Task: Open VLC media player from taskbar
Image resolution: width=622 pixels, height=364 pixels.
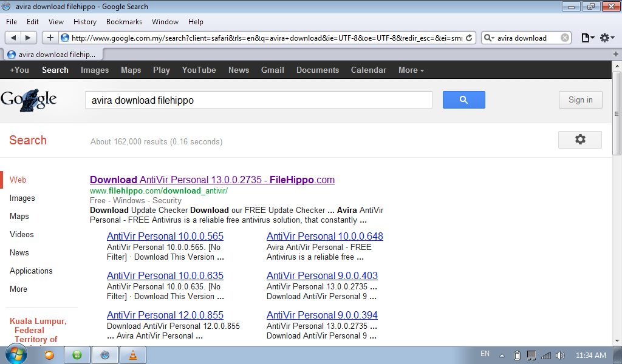Action: point(133,355)
